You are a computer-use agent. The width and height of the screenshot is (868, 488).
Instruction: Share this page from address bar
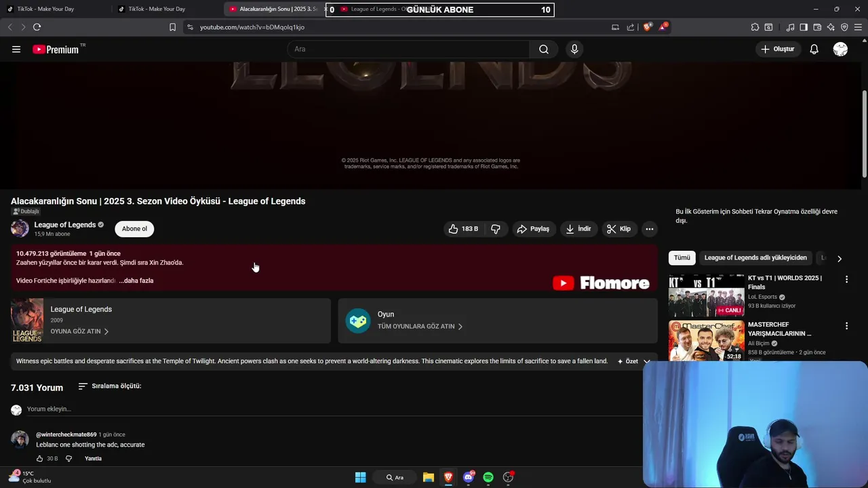(x=631, y=27)
